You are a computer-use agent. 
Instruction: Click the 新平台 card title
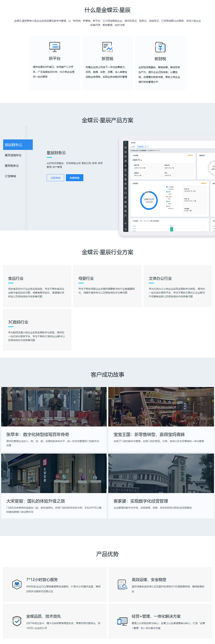[55, 59]
